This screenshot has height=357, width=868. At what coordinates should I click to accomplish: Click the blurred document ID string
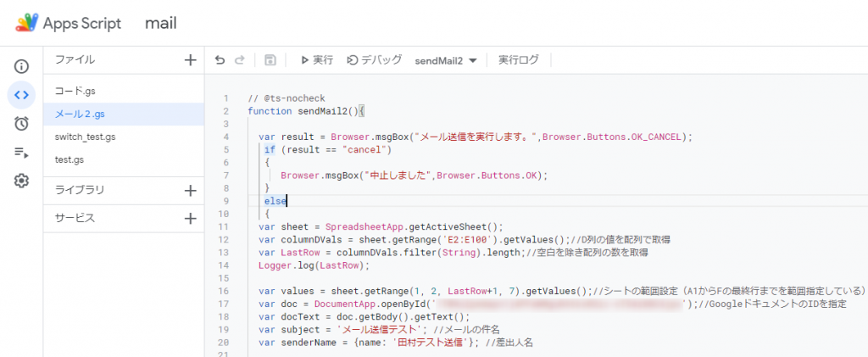pyautogui.click(x=561, y=304)
